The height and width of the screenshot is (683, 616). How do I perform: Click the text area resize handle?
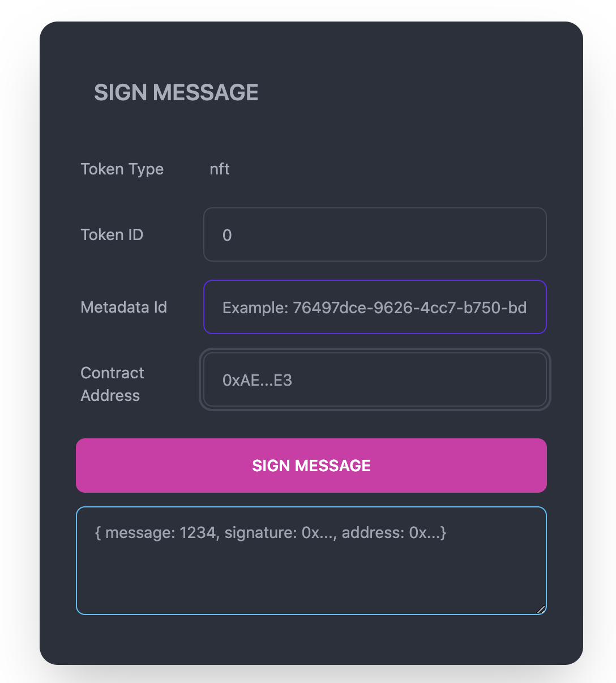tap(541, 609)
